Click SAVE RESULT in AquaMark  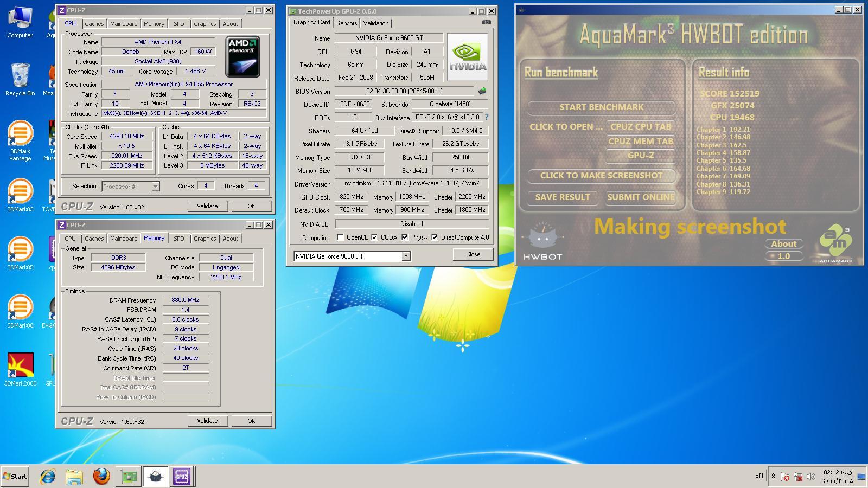[563, 197]
